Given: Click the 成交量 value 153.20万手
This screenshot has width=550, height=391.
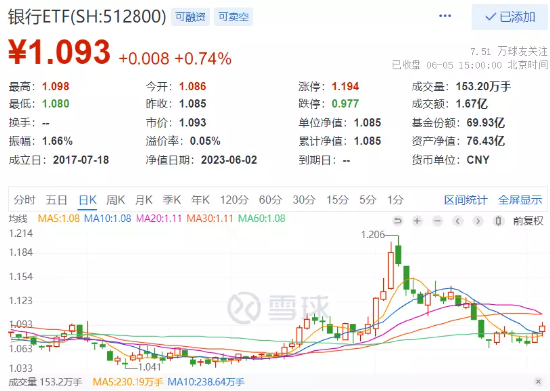Looking at the screenshot, I should (x=483, y=86).
